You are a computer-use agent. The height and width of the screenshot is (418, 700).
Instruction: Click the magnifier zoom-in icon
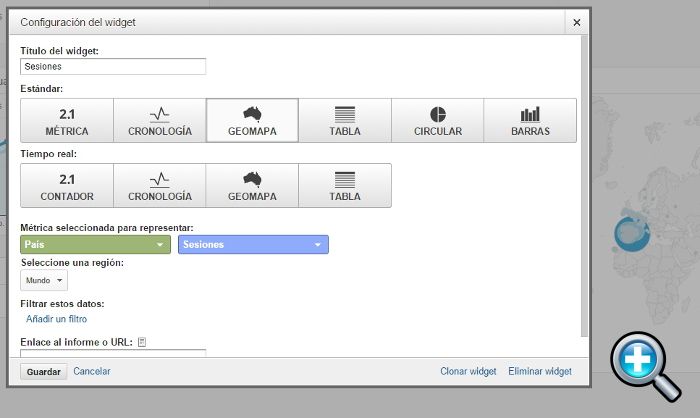[646, 366]
